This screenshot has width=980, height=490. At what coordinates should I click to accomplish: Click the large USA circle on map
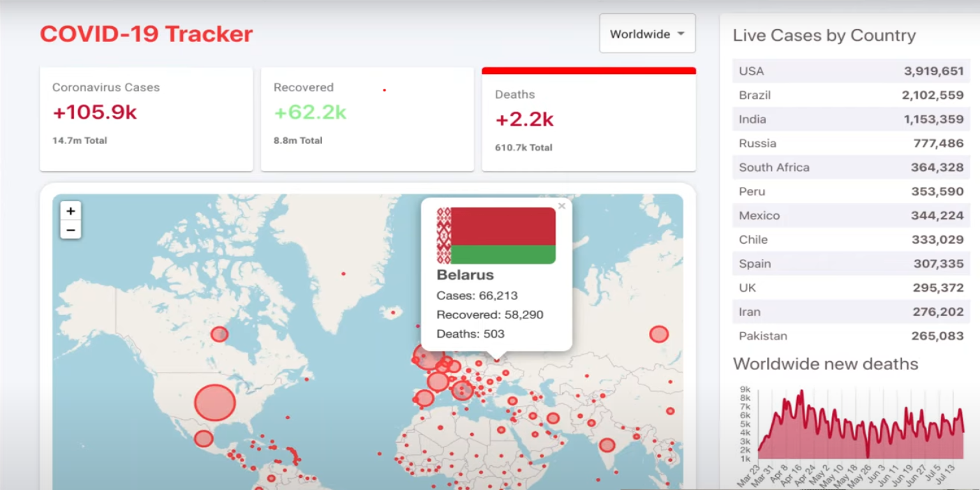pos(215,403)
